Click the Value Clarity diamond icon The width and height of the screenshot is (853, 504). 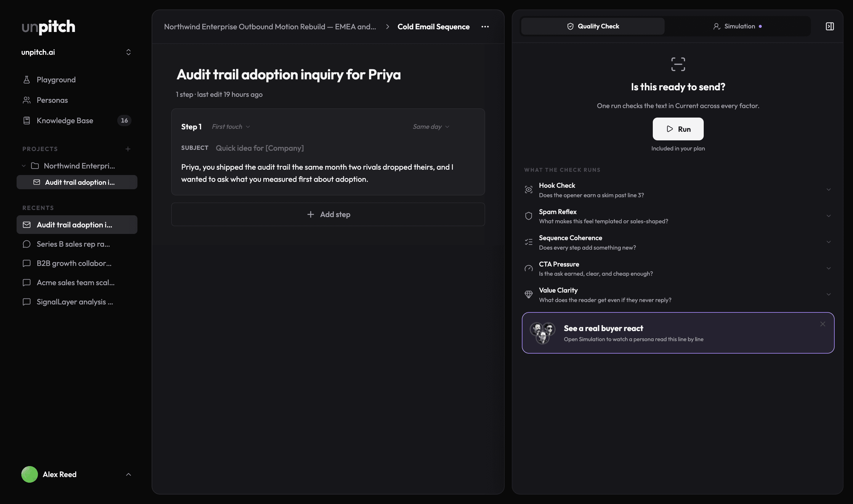pos(529,294)
